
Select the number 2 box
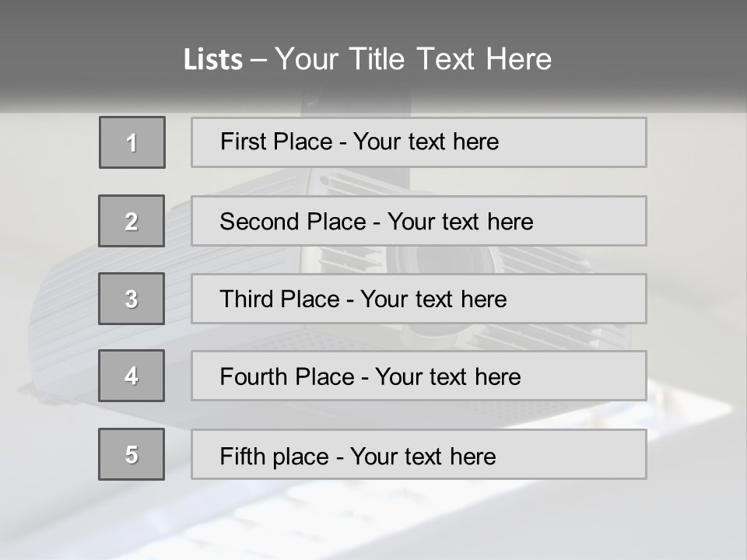pos(132,221)
